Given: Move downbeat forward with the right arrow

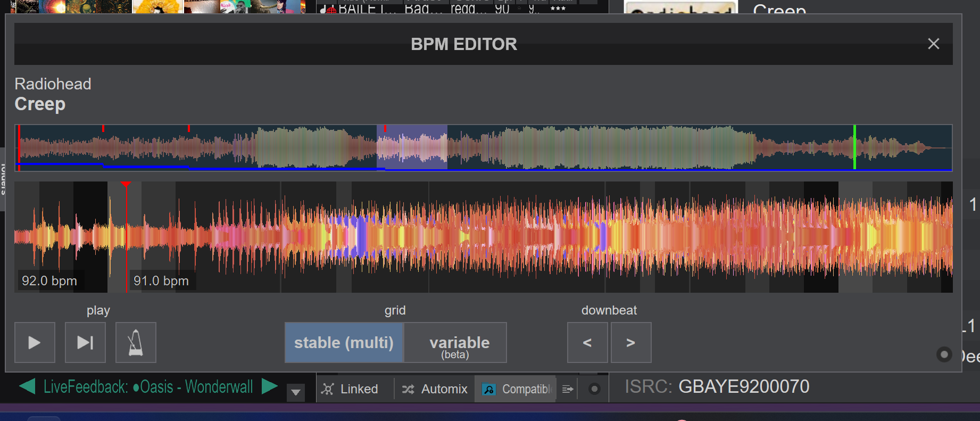Looking at the screenshot, I should point(630,342).
